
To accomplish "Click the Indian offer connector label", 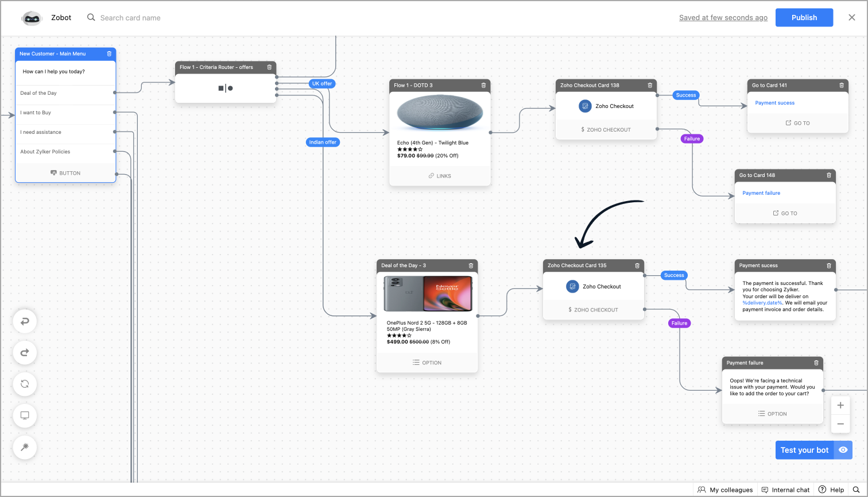I will click(x=323, y=142).
